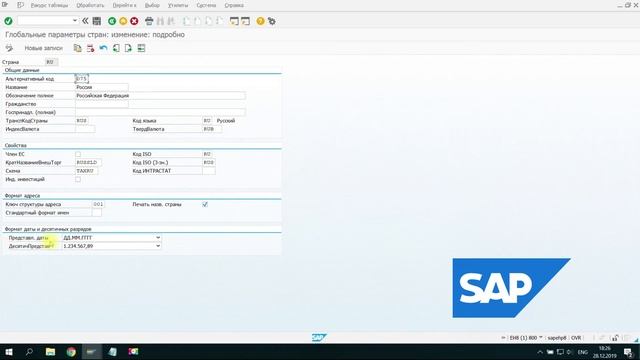This screenshot has width=640, height=360.
Task: Go back with the green Back icon
Action: pyautogui.click(x=112, y=21)
